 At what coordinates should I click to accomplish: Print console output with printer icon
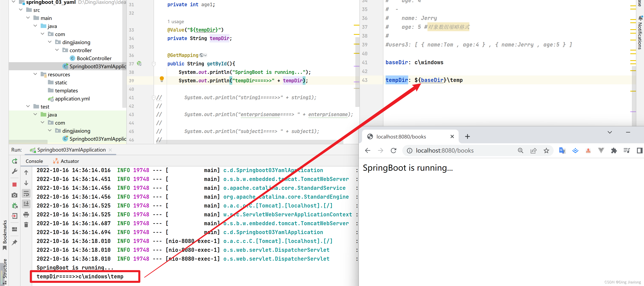26,214
